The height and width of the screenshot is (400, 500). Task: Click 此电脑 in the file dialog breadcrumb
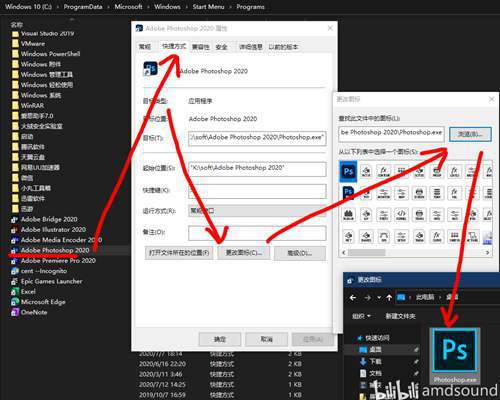425,297
